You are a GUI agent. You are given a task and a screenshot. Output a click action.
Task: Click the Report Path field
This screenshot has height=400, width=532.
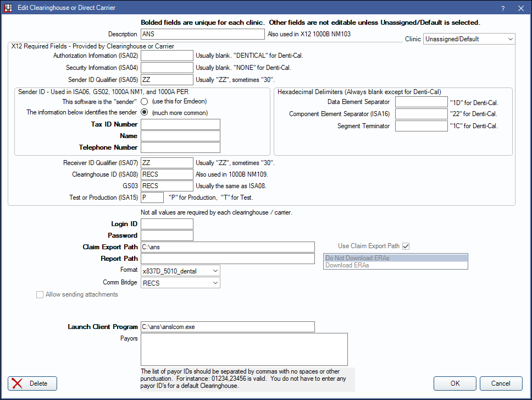click(228, 259)
